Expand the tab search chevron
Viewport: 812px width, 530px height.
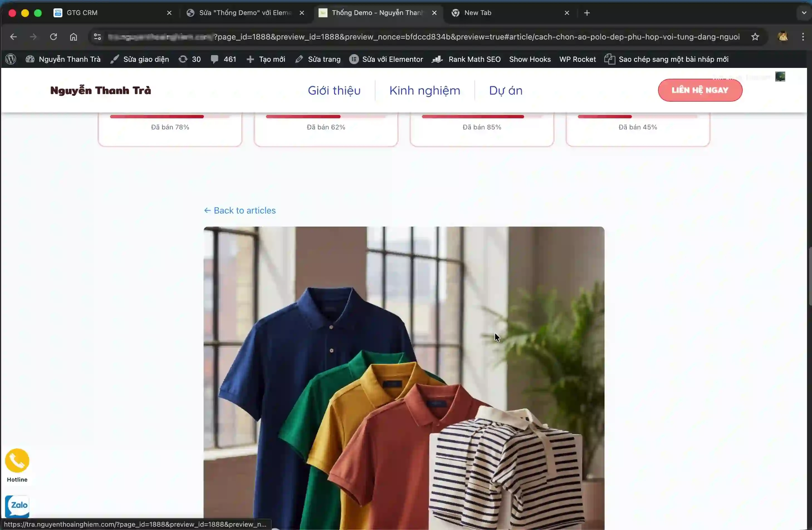pyautogui.click(x=804, y=13)
